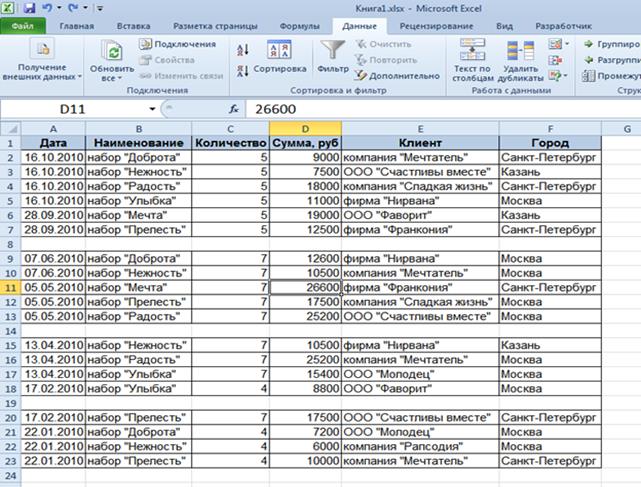This screenshot has height=487, width=641.
Task: Switch to the Формулы tab
Action: click(x=300, y=25)
